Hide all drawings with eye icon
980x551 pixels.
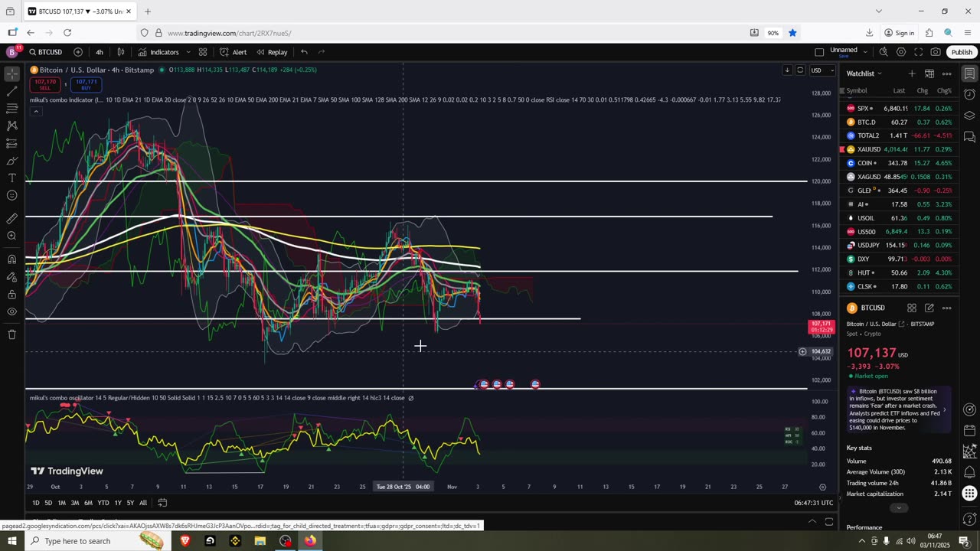click(12, 311)
